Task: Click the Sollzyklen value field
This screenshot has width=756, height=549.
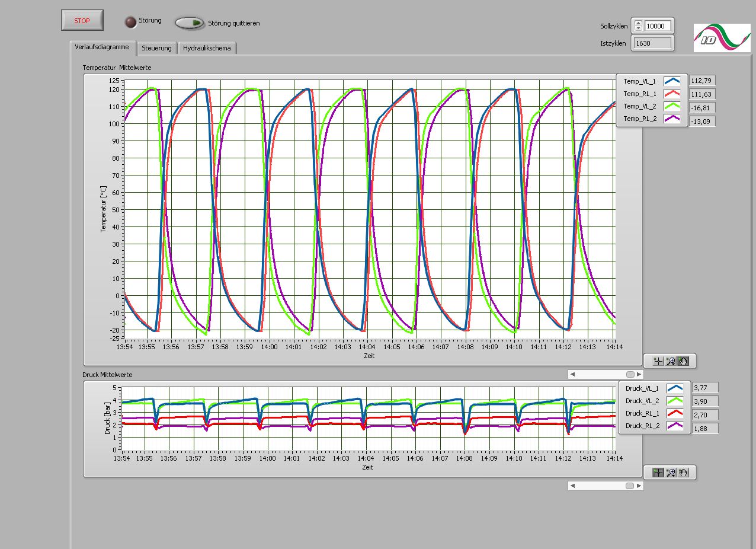Action: (658, 25)
